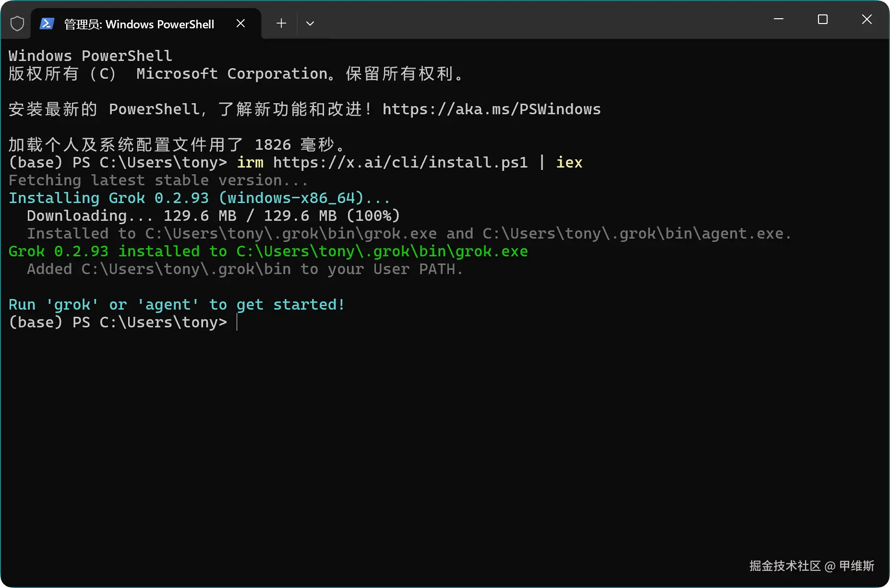The height and width of the screenshot is (588, 890).
Task: Open a new tab with the plus button
Action: click(281, 23)
